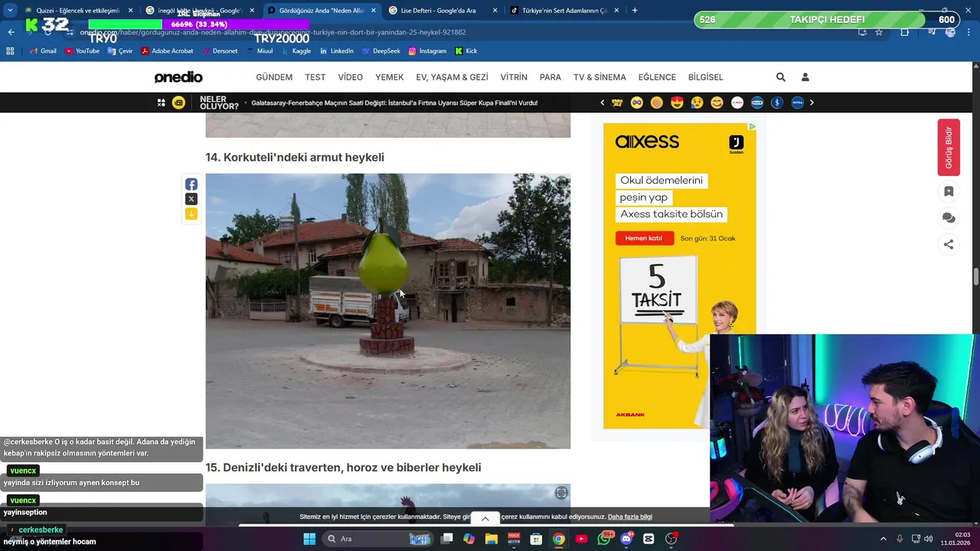This screenshot has width=980, height=551.
Task: Click the browser address bar URL
Action: (x=273, y=32)
